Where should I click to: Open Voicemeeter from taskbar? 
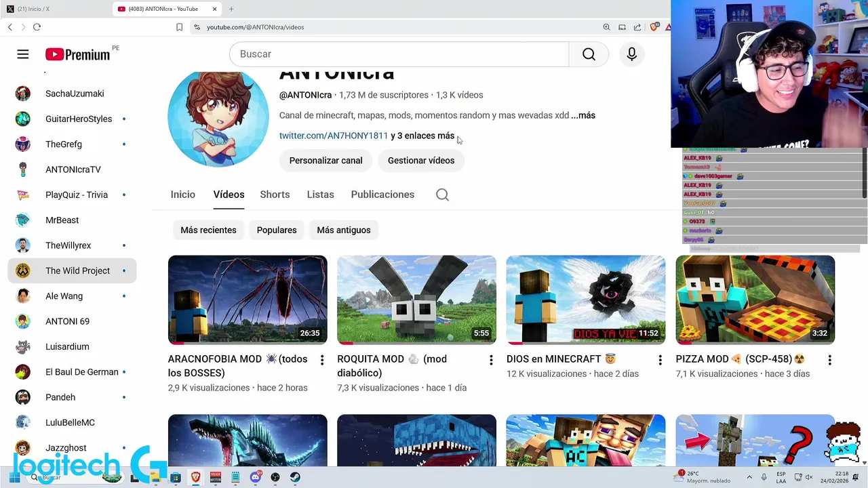[x=216, y=477]
